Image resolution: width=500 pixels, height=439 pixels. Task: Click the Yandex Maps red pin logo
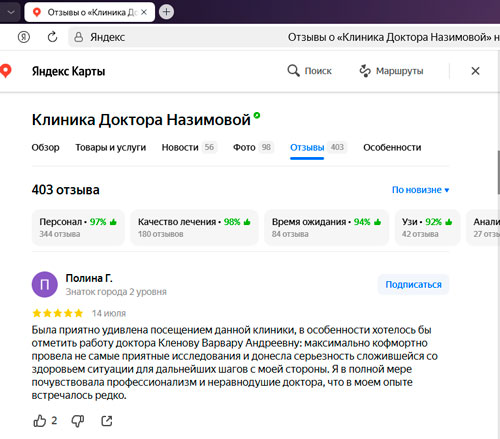pos(5,71)
